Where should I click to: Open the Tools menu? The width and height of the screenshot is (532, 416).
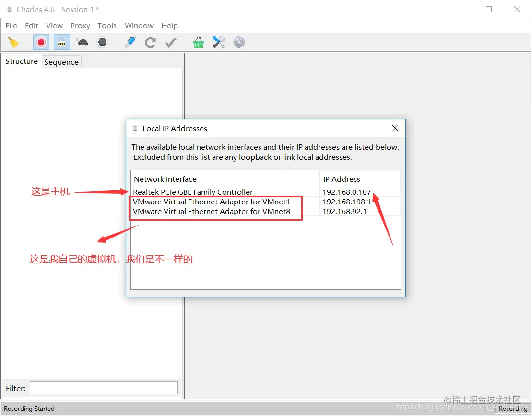pos(107,26)
